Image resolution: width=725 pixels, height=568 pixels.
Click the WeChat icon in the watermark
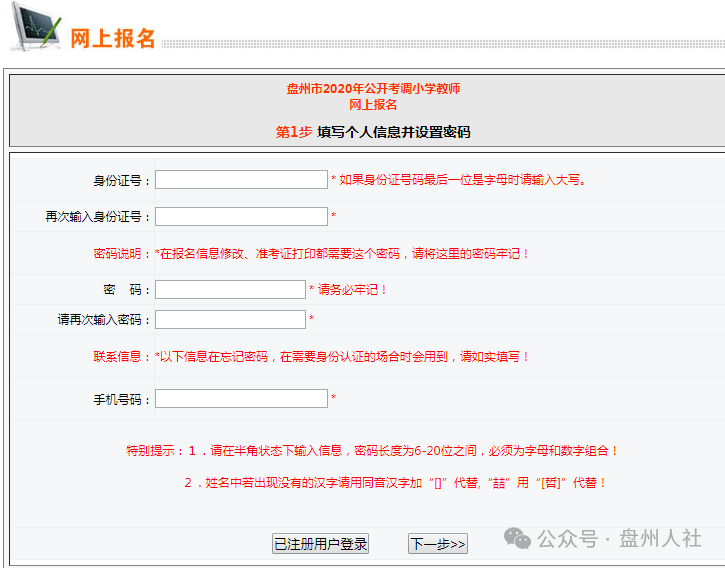coord(517,538)
